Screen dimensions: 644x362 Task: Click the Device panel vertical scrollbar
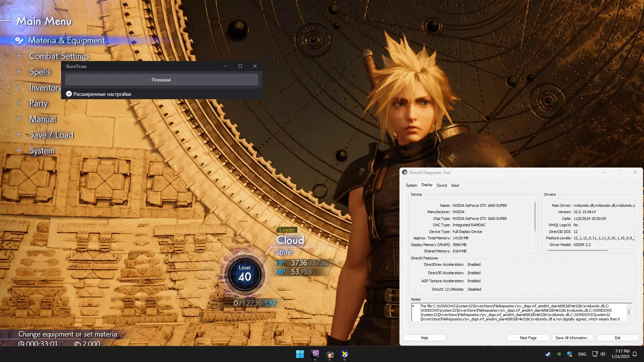point(535,216)
